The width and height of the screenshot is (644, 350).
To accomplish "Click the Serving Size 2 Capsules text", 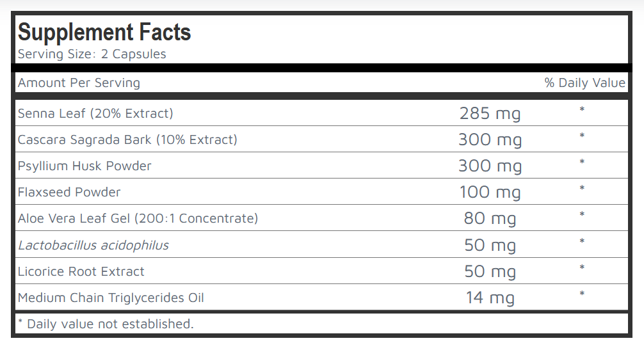I will point(92,54).
